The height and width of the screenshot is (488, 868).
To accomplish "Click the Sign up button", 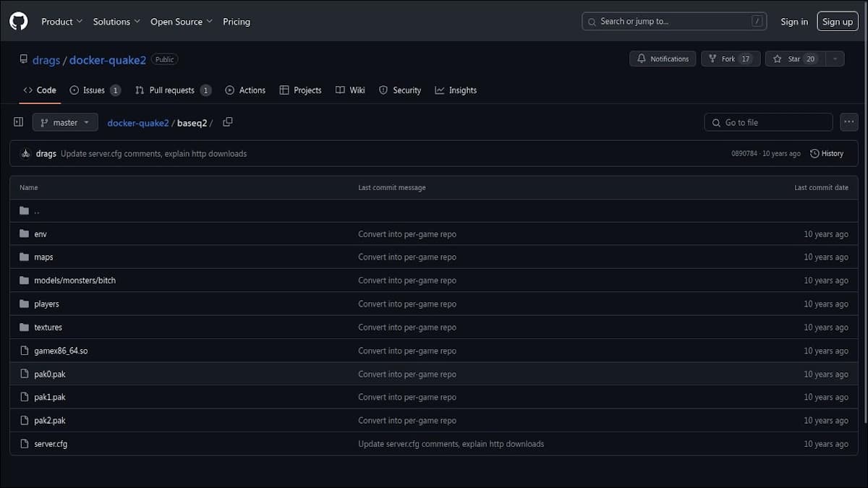I will (838, 22).
